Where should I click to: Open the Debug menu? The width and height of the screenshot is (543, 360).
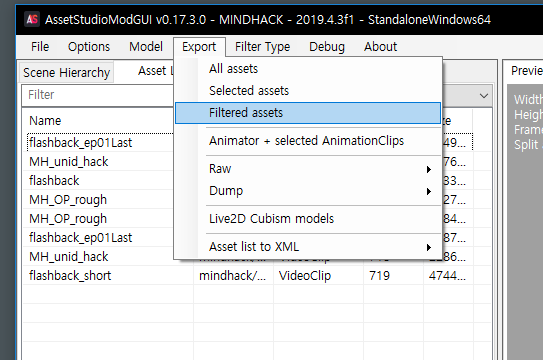327,47
